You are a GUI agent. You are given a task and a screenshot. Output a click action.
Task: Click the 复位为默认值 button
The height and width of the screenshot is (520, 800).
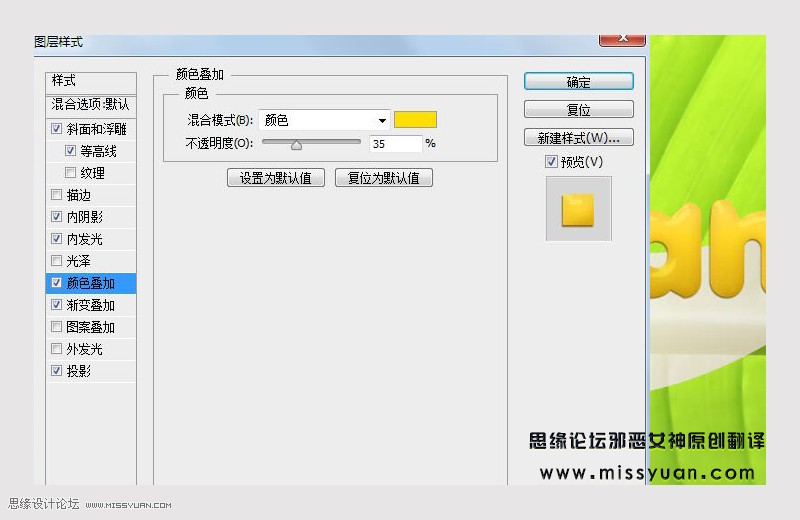[x=384, y=178]
